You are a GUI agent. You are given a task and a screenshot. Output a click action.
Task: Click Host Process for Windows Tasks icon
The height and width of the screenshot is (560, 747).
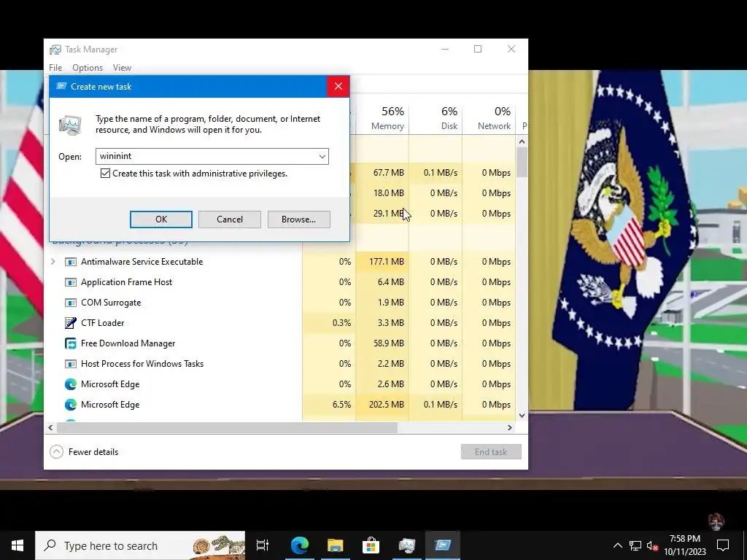71,364
